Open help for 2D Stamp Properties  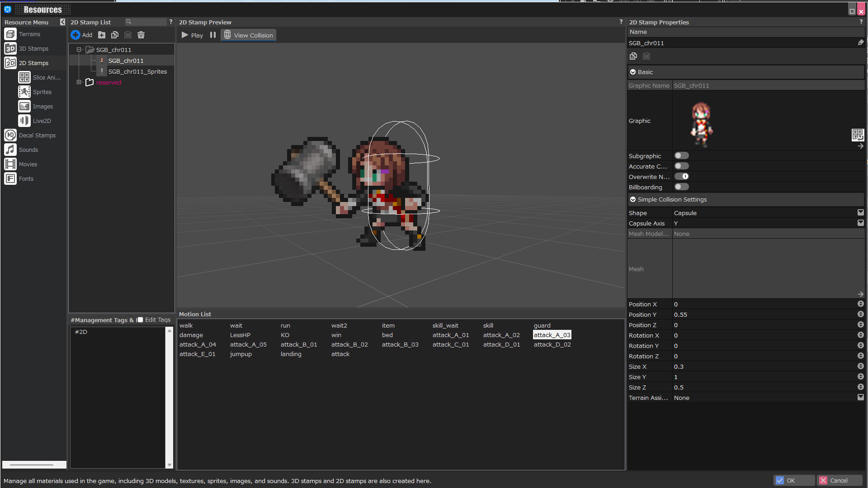(x=861, y=22)
